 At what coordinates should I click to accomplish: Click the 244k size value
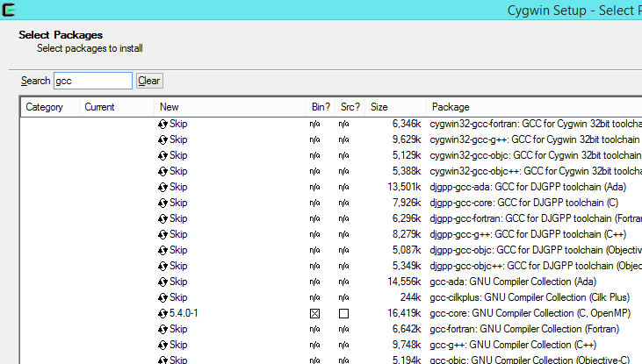(411, 297)
